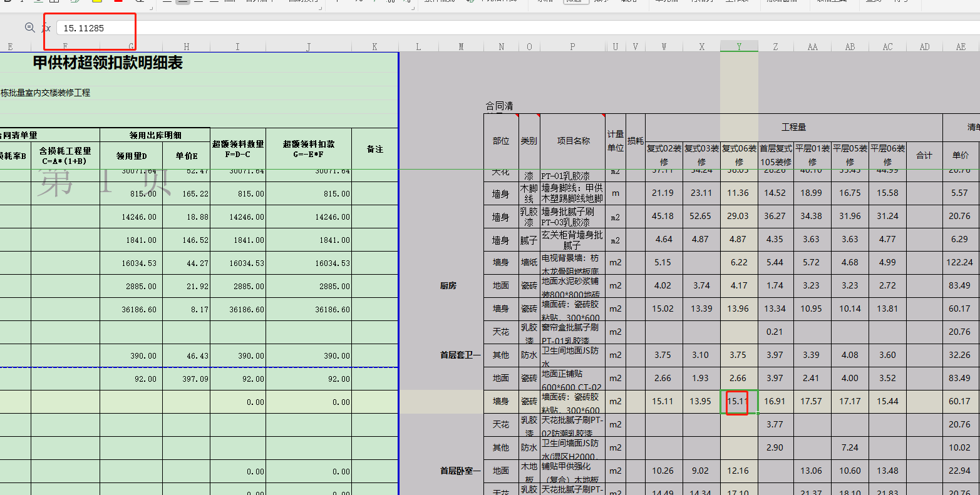Click the 首层套卫一 room label
980x495 pixels.
tap(460, 355)
